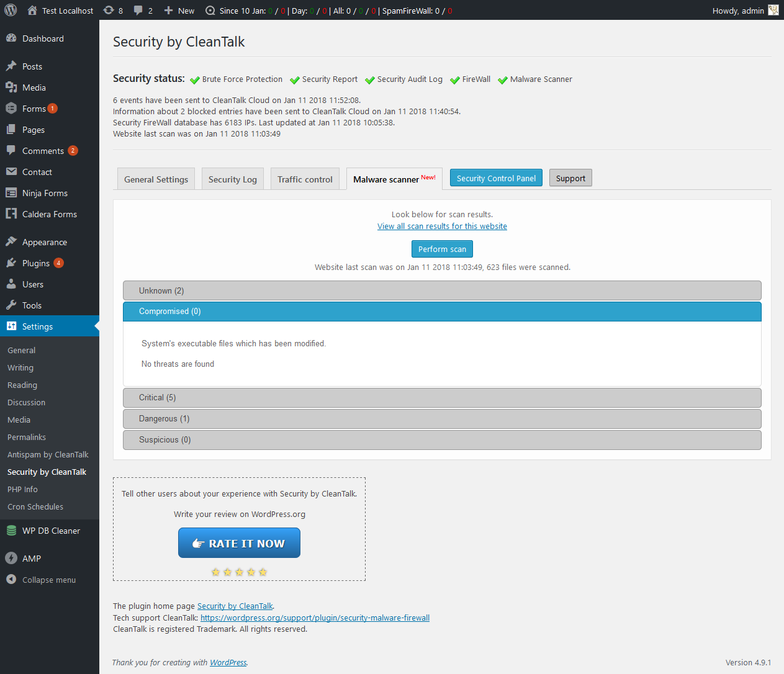Open Permalinks settings submenu item

coord(27,438)
